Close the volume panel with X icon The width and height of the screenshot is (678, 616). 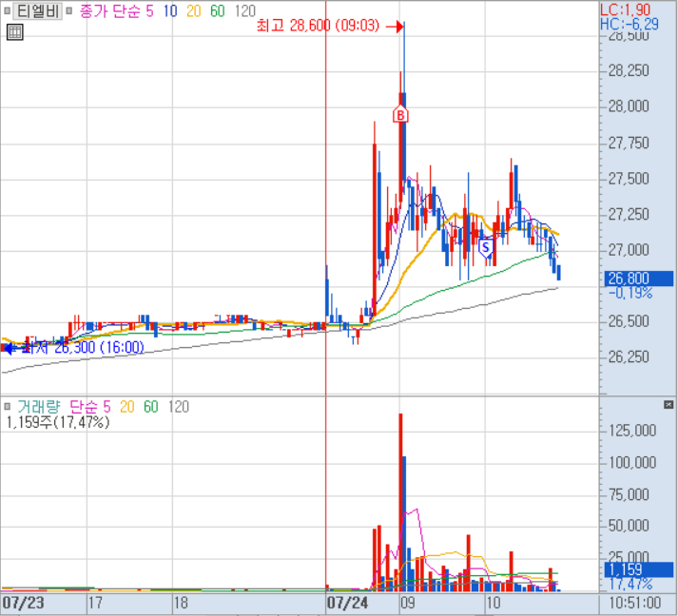(x=668, y=404)
